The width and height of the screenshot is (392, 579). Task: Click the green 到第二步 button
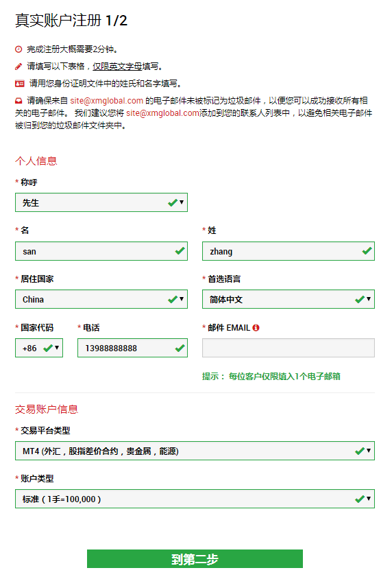click(x=195, y=558)
